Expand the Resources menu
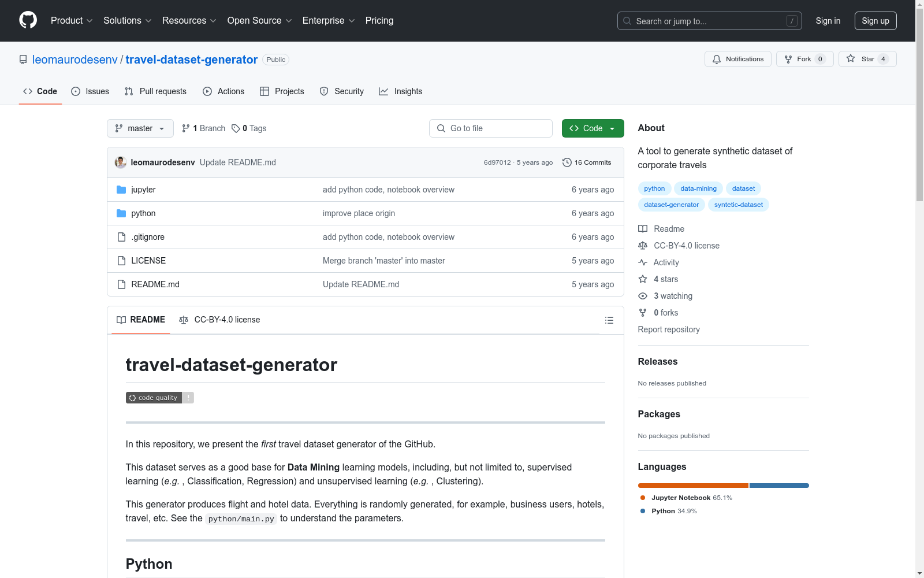 189,20
